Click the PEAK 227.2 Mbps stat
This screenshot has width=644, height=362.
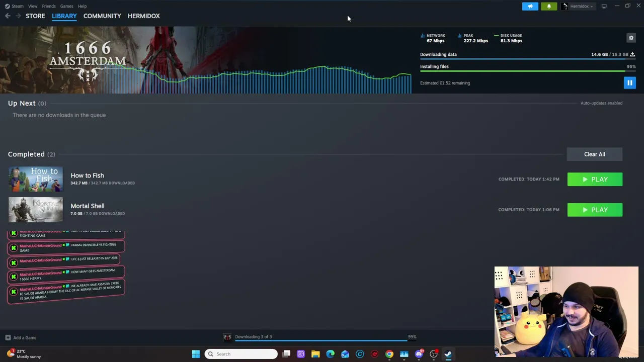click(x=473, y=38)
